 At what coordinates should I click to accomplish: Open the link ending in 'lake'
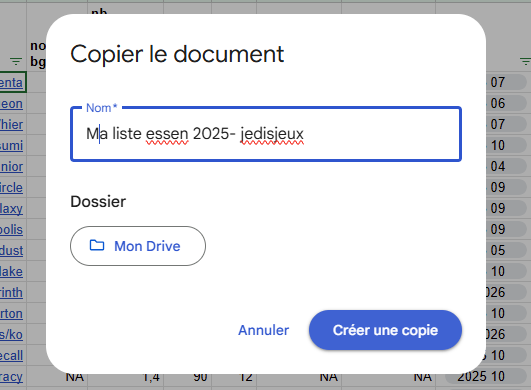(12, 272)
